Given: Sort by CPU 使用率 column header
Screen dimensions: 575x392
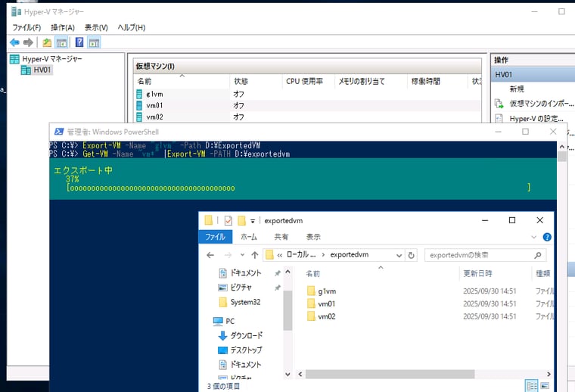Looking at the screenshot, I should [x=308, y=82].
